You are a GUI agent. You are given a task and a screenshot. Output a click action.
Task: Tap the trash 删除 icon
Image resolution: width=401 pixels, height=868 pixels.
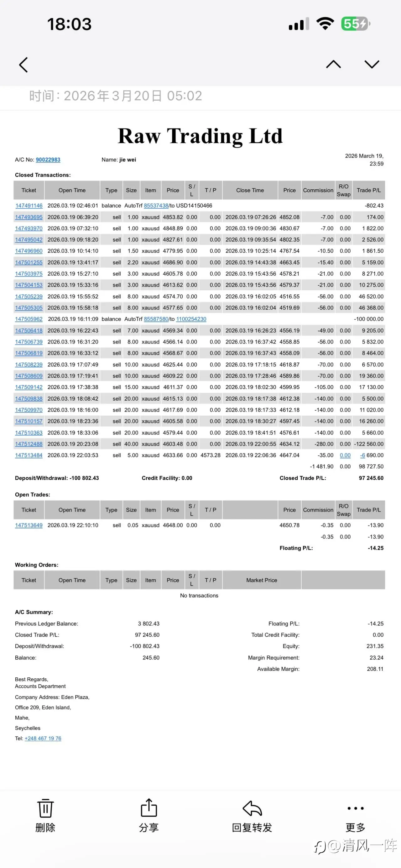[x=45, y=808]
